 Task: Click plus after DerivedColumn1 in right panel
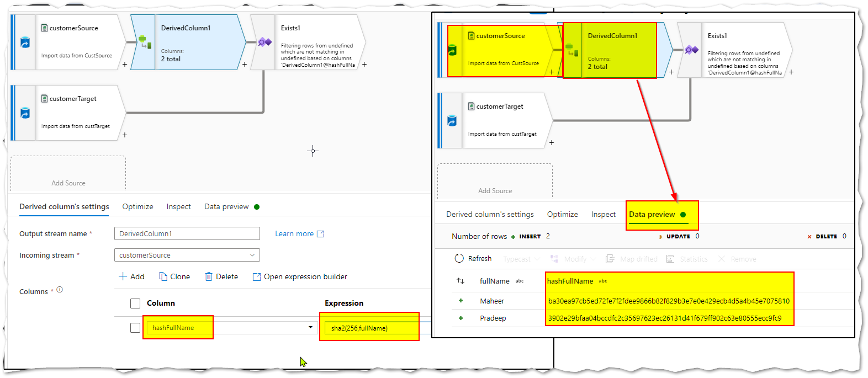(671, 72)
